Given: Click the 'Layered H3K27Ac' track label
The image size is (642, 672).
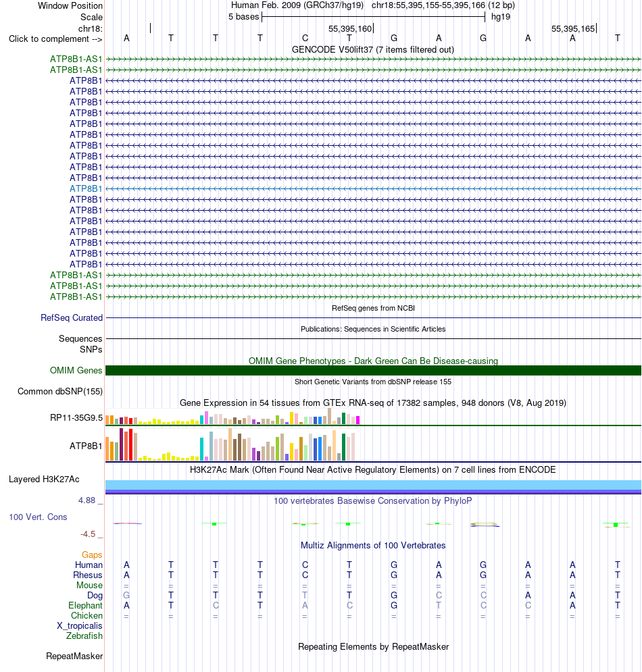Looking at the screenshot, I should [44, 479].
